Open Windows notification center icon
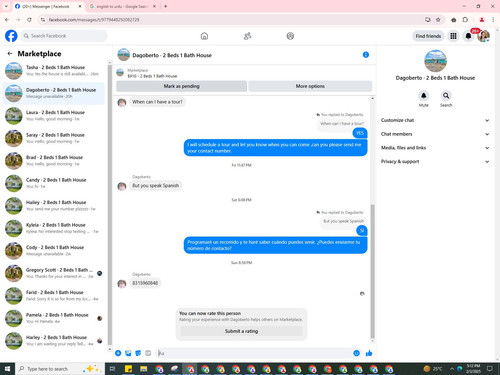500x375 pixels. point(490,369)
